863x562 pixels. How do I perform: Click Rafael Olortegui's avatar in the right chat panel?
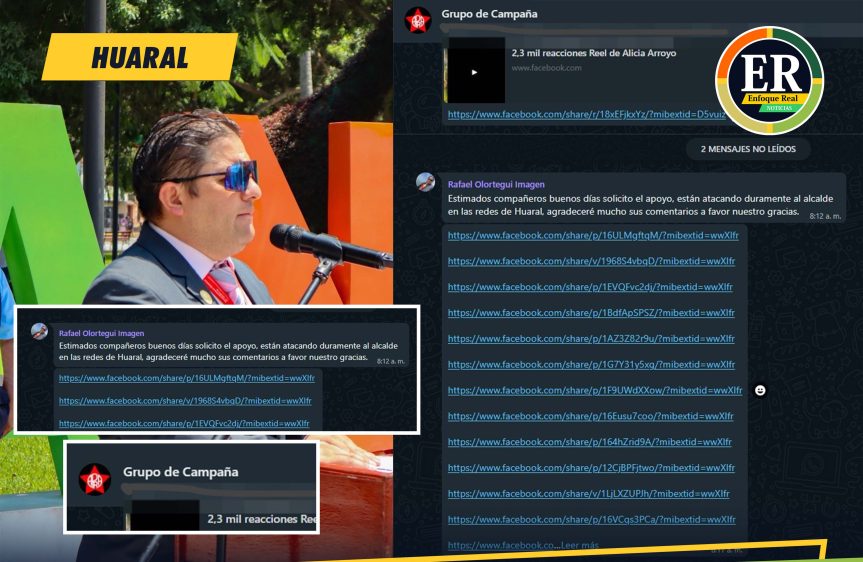coord(425,182)
